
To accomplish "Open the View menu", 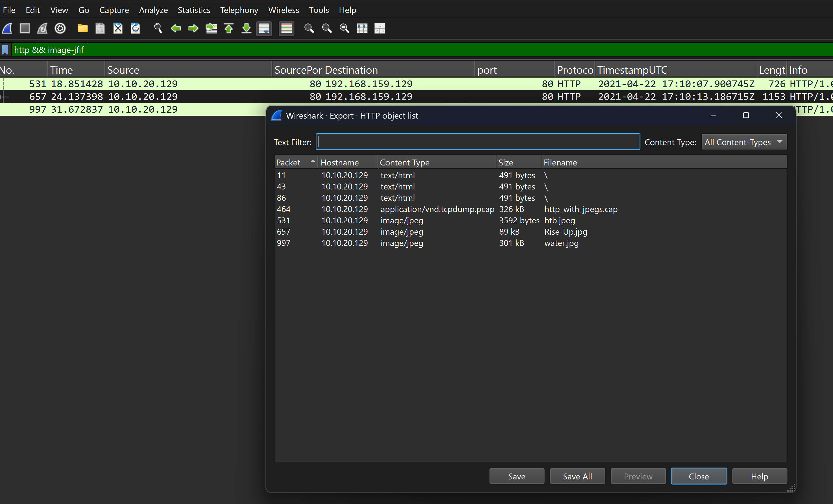I will tap(59, 10).
